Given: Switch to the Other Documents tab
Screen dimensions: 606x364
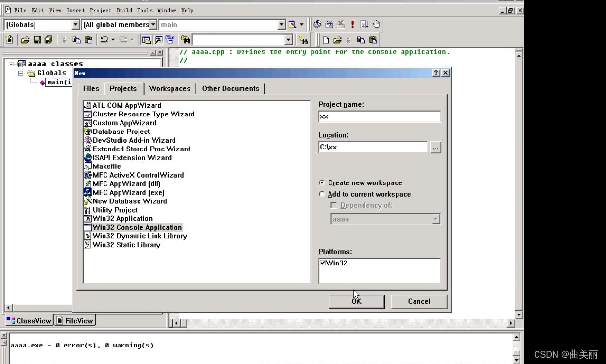Looking at the screenshot, I should (x=230, y=89).
